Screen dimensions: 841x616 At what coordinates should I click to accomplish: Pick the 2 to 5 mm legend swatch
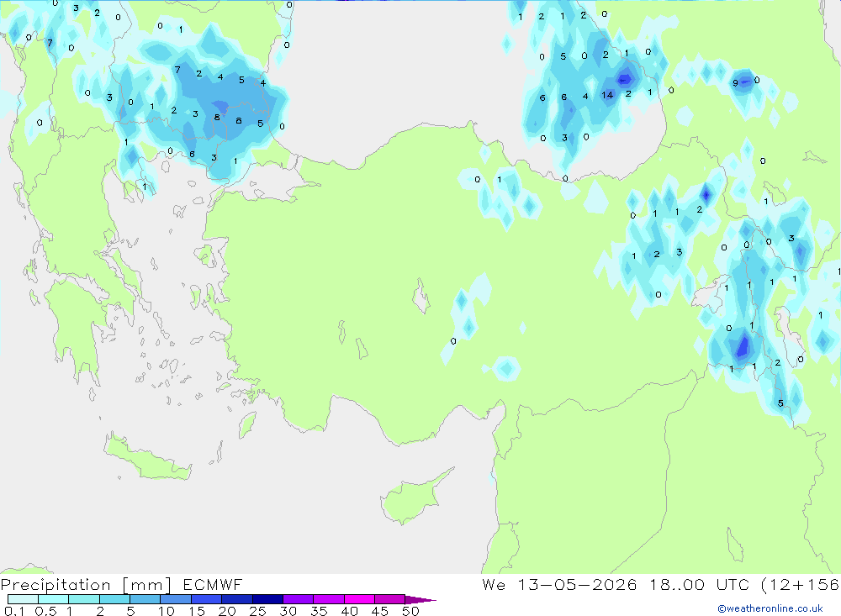tap(114, 599)
